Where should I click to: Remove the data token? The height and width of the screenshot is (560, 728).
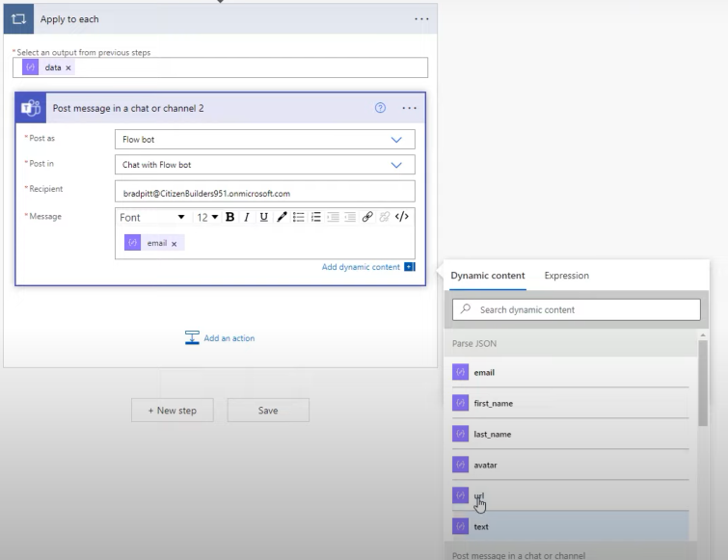click(68, 67)
